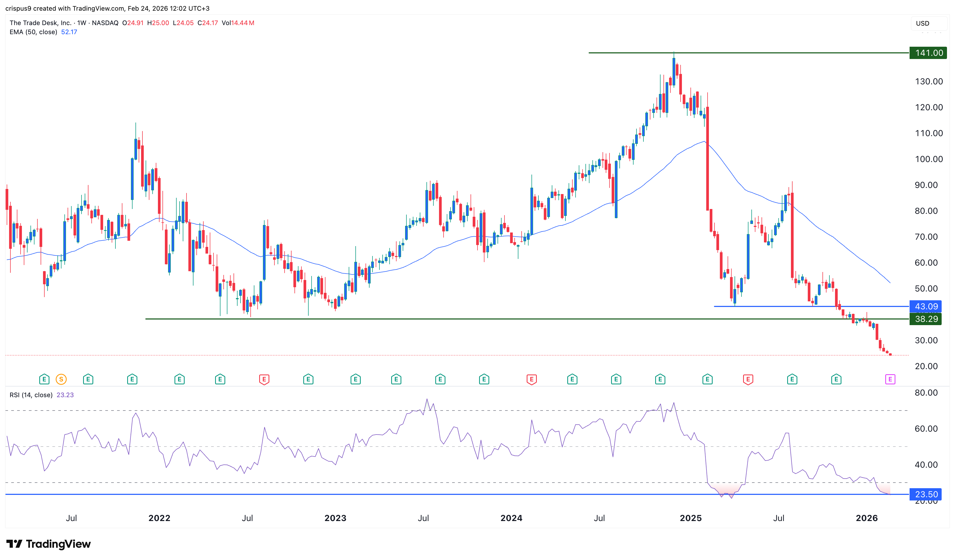Click the orange S stock split marker
This screenshot has height=560, width=955.
tap(61, 379)
